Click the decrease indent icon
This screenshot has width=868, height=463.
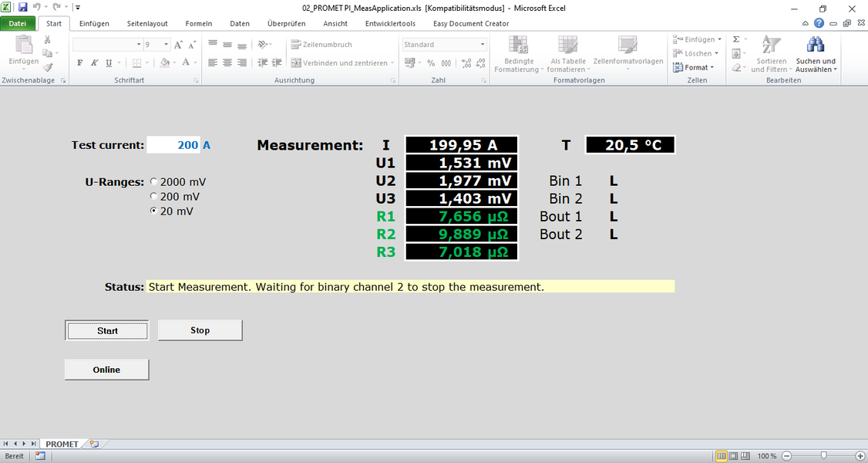262,63
